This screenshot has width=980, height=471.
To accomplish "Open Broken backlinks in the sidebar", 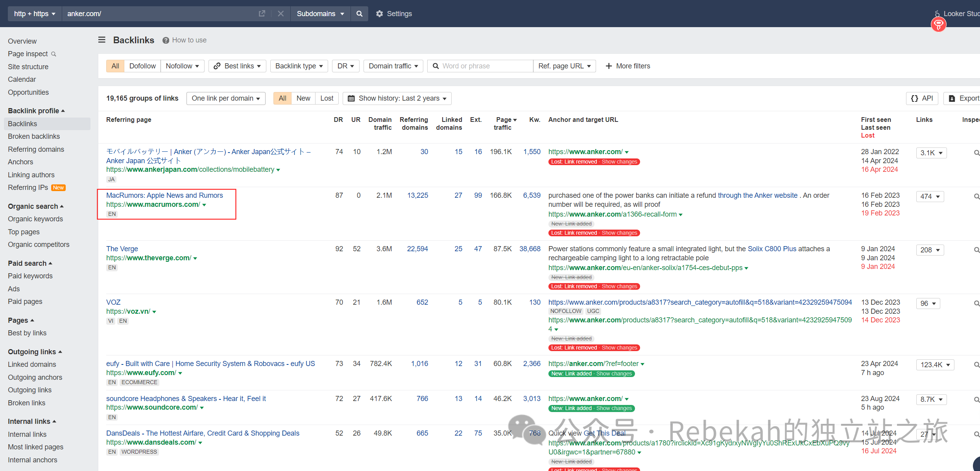I will pos(34,136).
